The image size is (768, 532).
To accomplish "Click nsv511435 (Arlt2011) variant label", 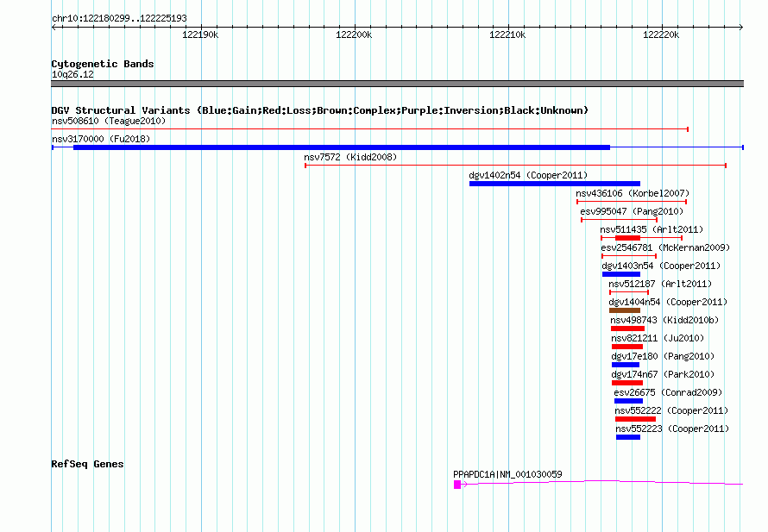I will click(652, 229).
